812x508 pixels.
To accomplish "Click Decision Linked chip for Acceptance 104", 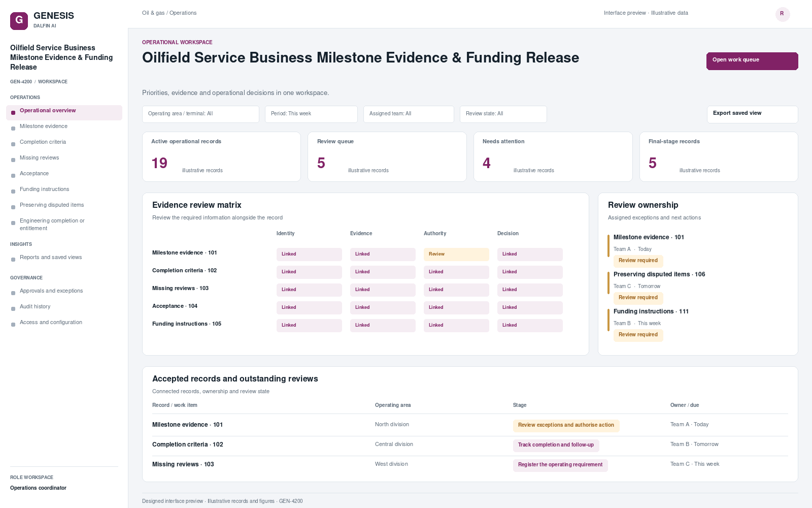I will click(x=530, y=308).
